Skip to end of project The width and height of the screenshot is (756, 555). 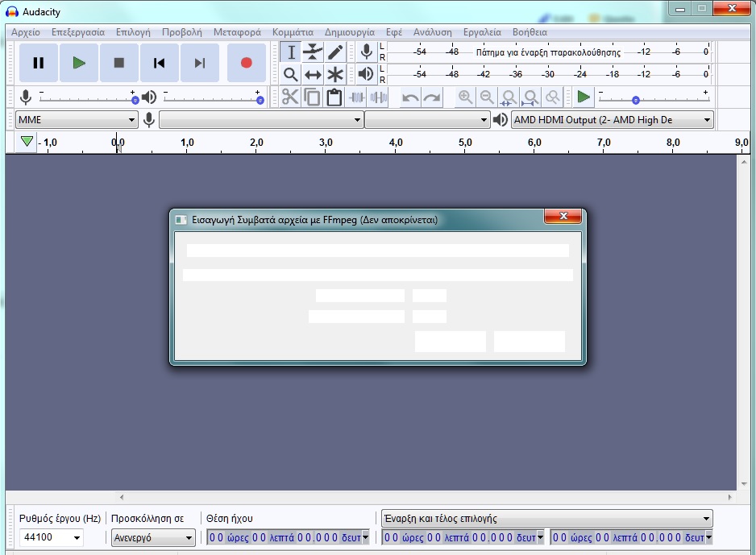pos(200,63)
